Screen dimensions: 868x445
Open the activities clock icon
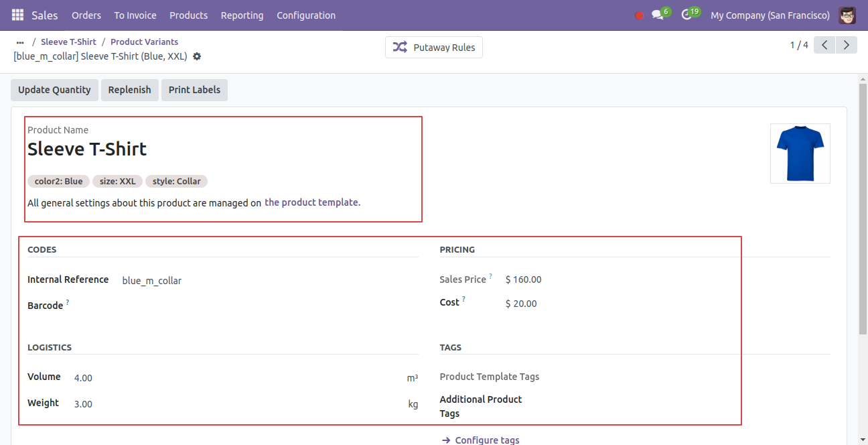point(686,15)
